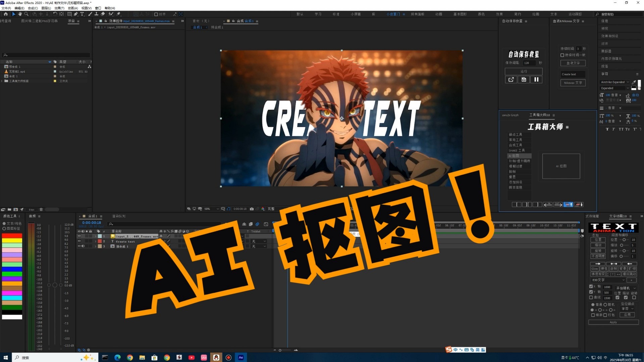Click the Nikovax 文字 button
The width and height of the screenshot is (644, 362).
coord(573,83)
